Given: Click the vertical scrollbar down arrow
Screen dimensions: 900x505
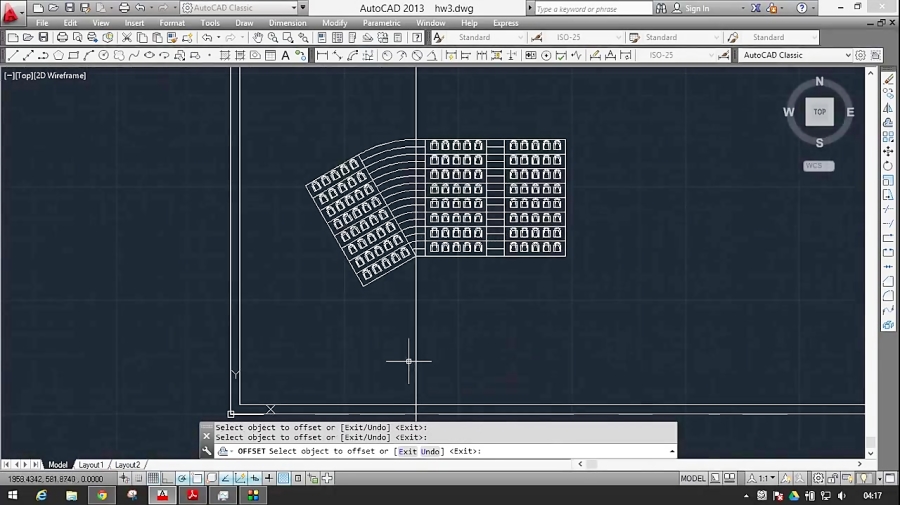Looking at the screenshot, I should (x=871, y=453).
